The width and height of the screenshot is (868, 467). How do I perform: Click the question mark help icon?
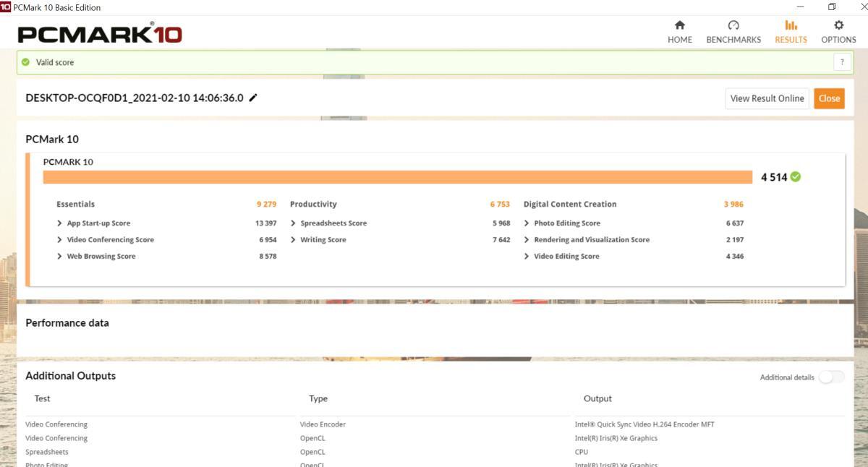[842, 62]
